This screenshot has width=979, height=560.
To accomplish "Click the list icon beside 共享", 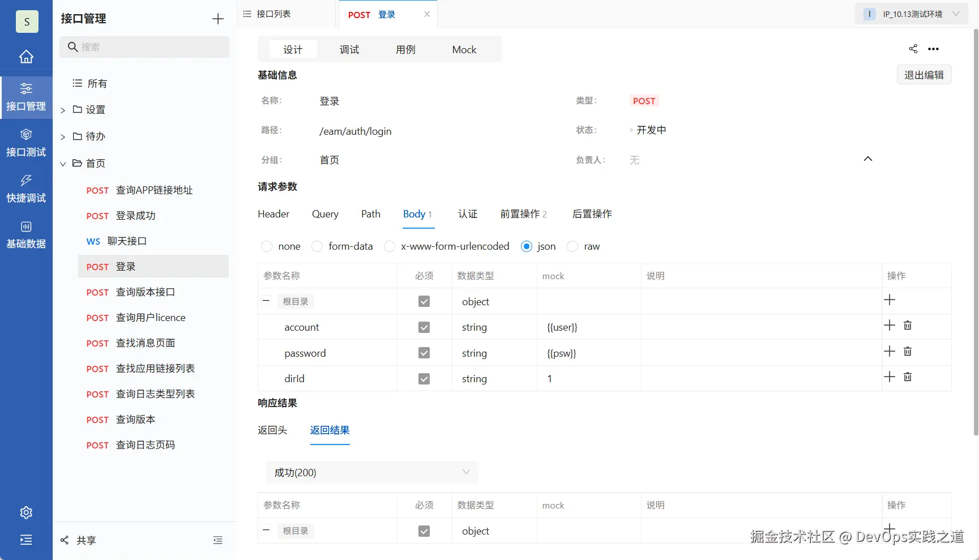I will (218, 540).
